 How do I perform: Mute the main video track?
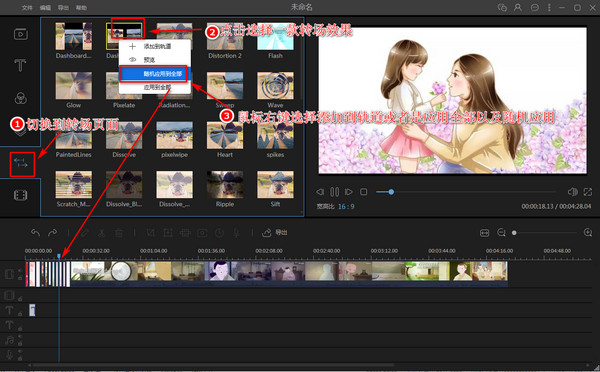[20, 270]
